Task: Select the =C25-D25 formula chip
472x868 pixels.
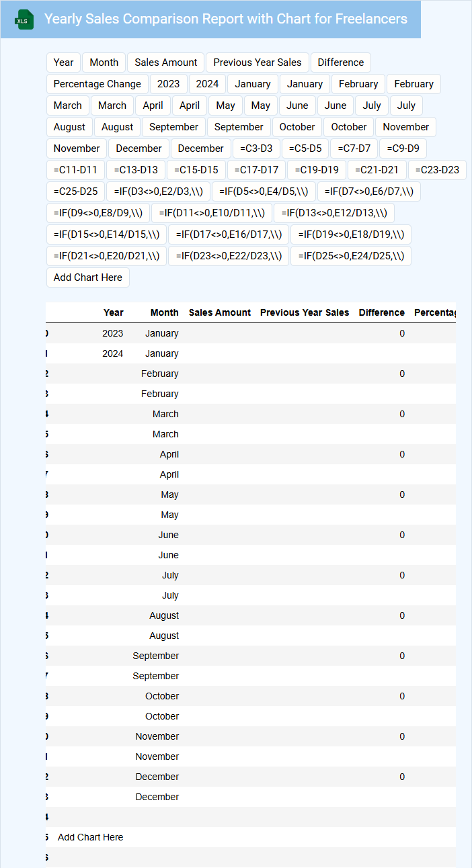Action: [75, 191]
